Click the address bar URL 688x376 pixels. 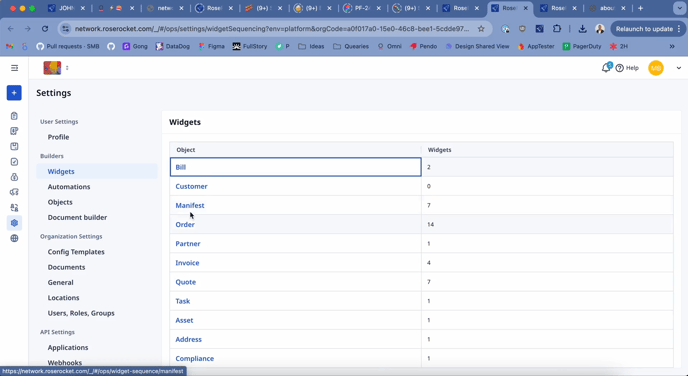(272, 29)
